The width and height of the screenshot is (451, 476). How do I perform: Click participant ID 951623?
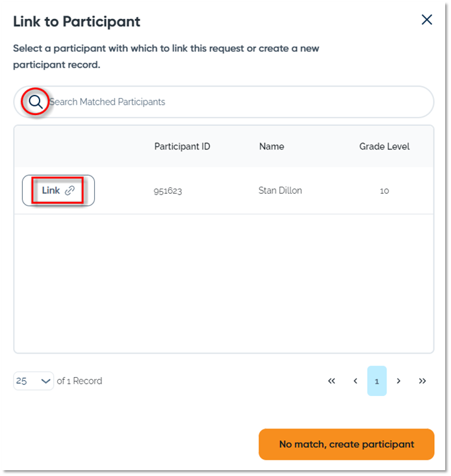tap(168, 191)
